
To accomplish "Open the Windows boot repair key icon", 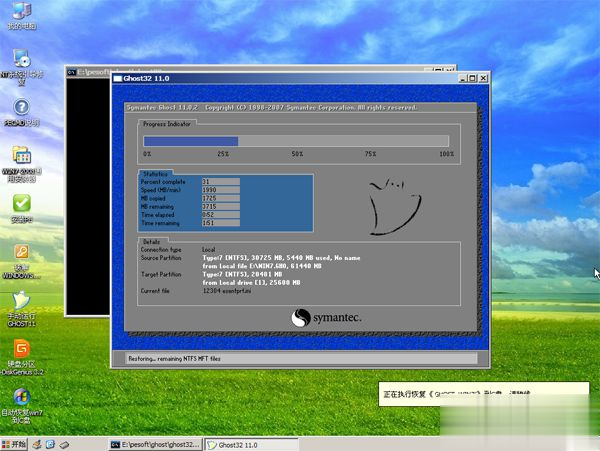I will [21, 254].
